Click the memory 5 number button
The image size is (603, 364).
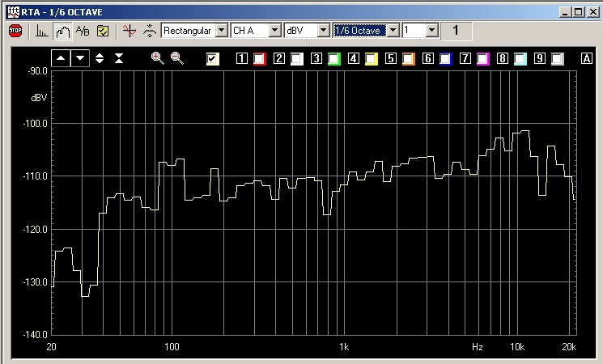(391, 59)
